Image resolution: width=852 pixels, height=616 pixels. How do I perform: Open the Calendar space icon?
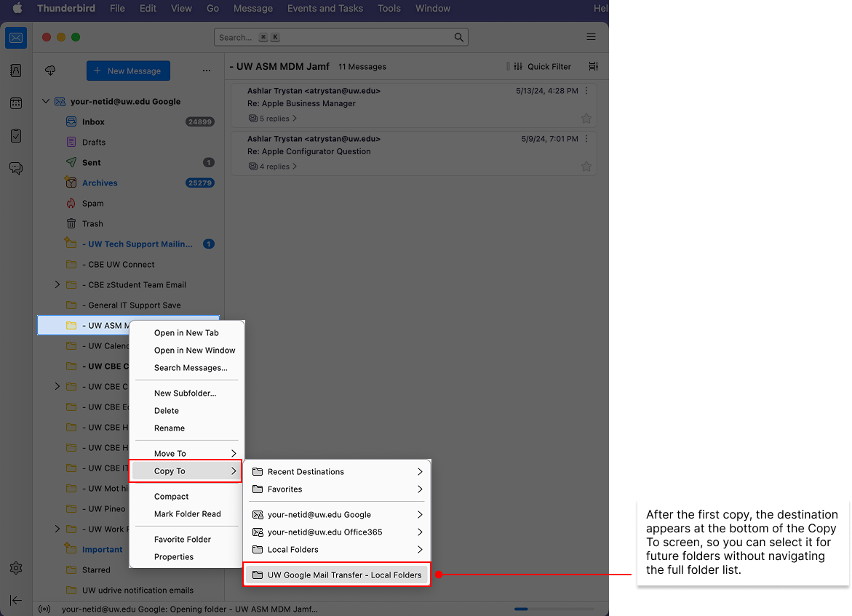tap(16, 103)
